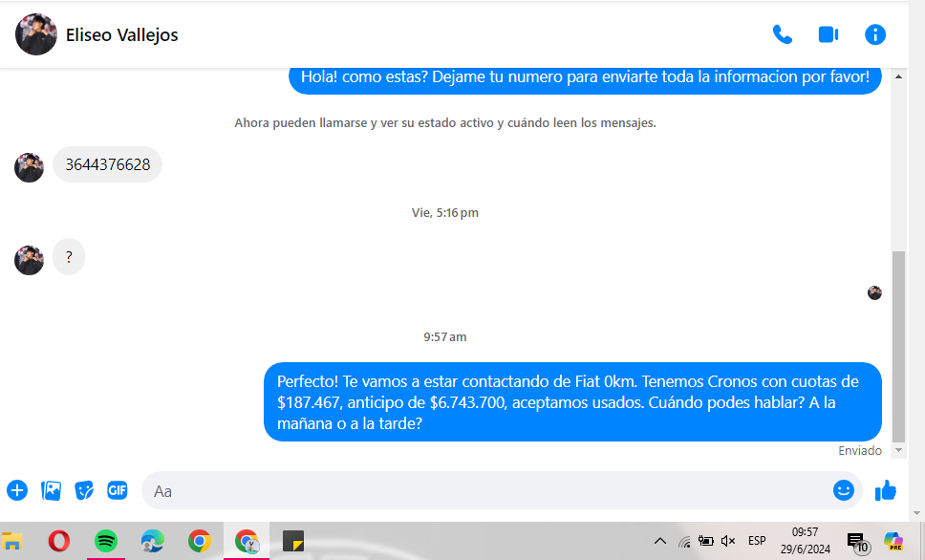Open Microsoft Edge from taskbar

point(153,541)
